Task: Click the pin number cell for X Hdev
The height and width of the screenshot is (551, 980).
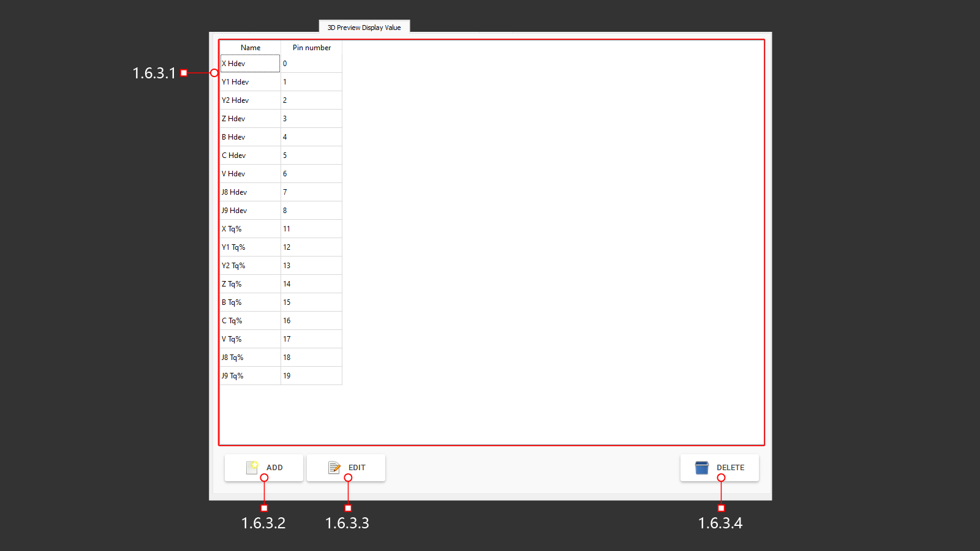Action: pos(311,63)
